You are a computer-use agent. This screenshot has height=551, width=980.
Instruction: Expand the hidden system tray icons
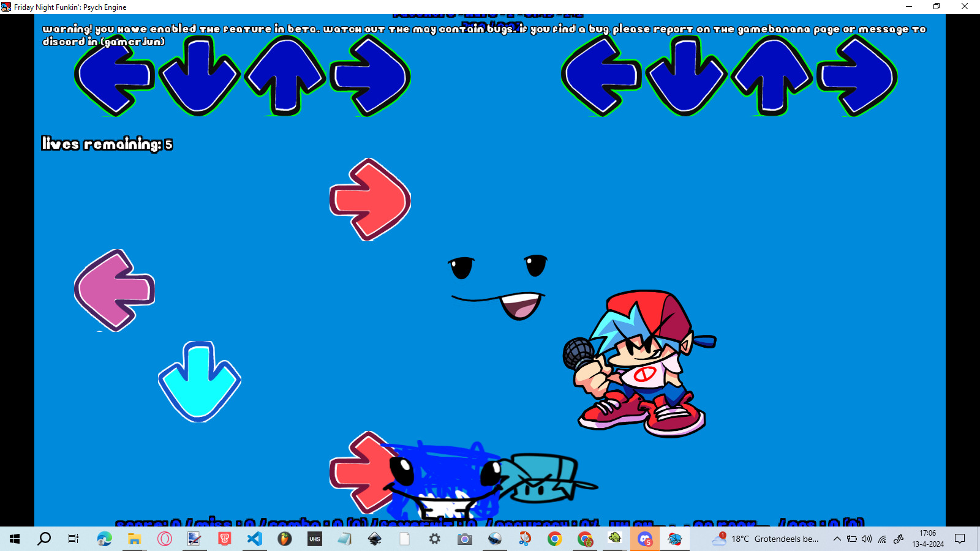(x=837, y=539)
